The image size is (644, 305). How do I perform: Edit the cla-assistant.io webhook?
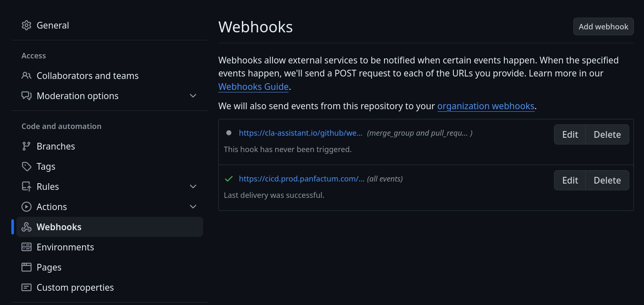(x=570, y=134)
